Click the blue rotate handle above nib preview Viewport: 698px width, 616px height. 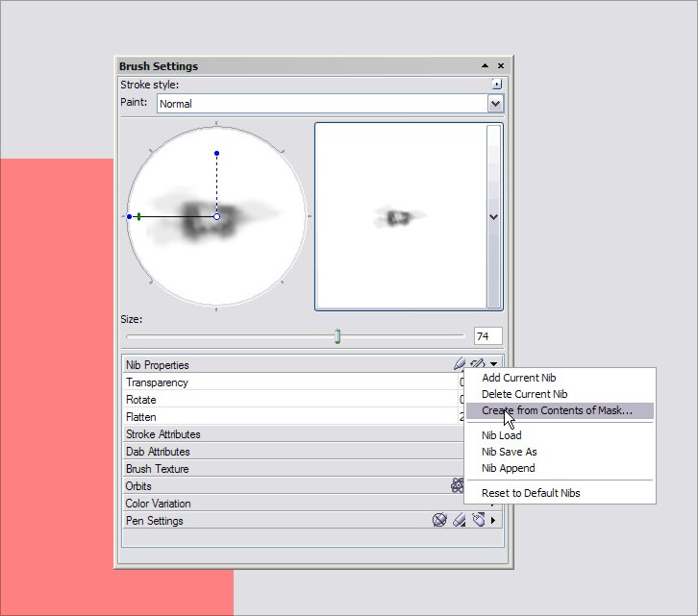216,153
